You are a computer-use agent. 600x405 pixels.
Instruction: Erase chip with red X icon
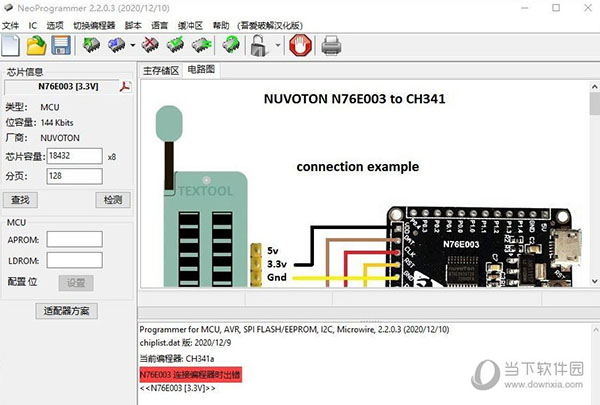click(x=150, y=45)
